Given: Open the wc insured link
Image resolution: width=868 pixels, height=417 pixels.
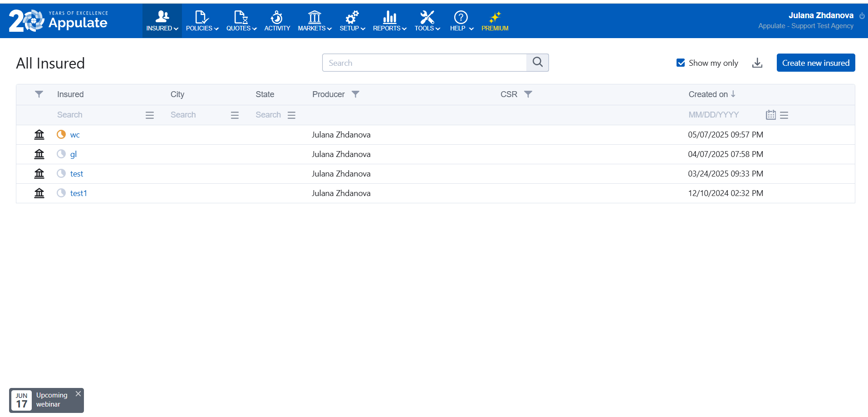Looking at the screenshot, I should pyautogui.click(x=75, y=135).
